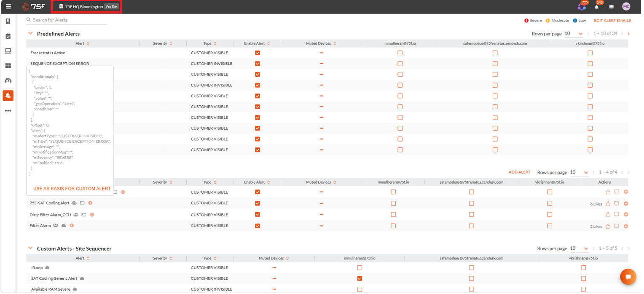Open the laptop devices sidebar icon
The image size is (644, 294).
(8, 51)
